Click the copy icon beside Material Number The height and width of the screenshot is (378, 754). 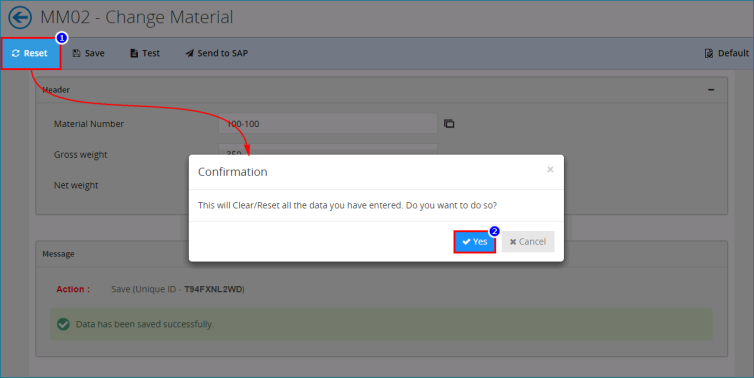tap(449, 124)
